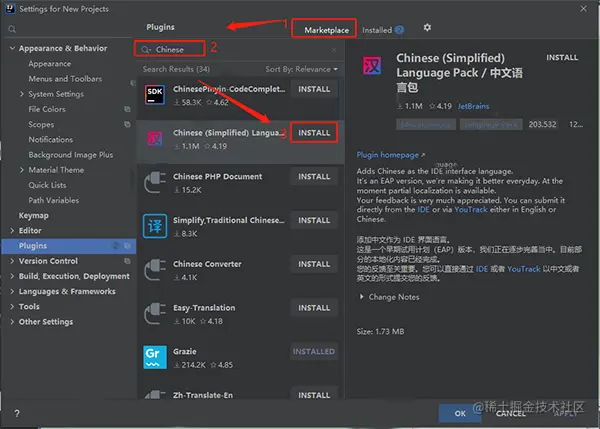Open the help question mark icon

pyautogui.click(x=17, y=413)
